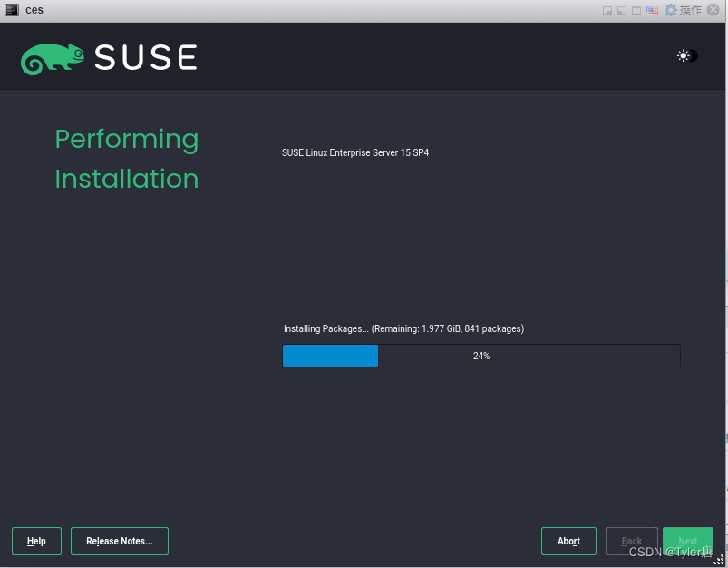The image size is (728, 568).
Task: Select the third window scaling icon
Action: click(x=636, y=9)
